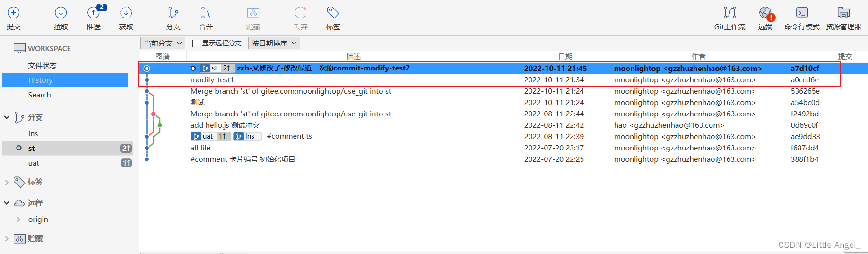
Task: Open the resource explorer (资源管理器) icon
Action: coord(843,13)
